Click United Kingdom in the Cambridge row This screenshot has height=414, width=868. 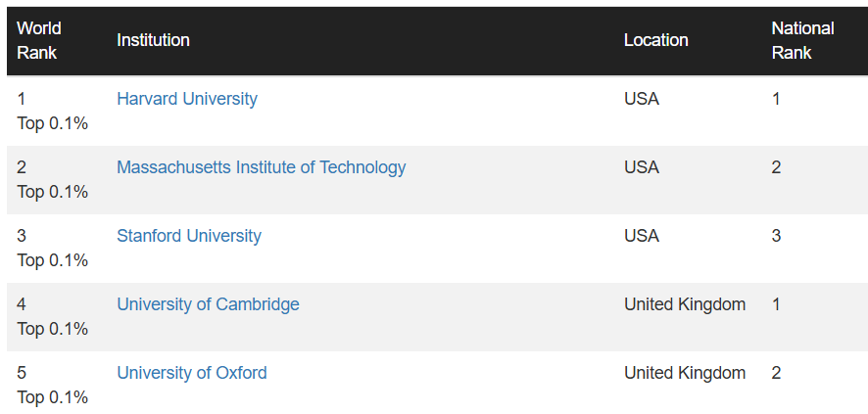point(685,304)
